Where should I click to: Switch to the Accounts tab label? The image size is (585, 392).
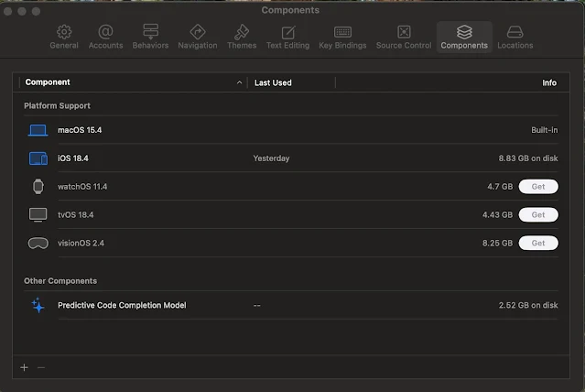105,45
